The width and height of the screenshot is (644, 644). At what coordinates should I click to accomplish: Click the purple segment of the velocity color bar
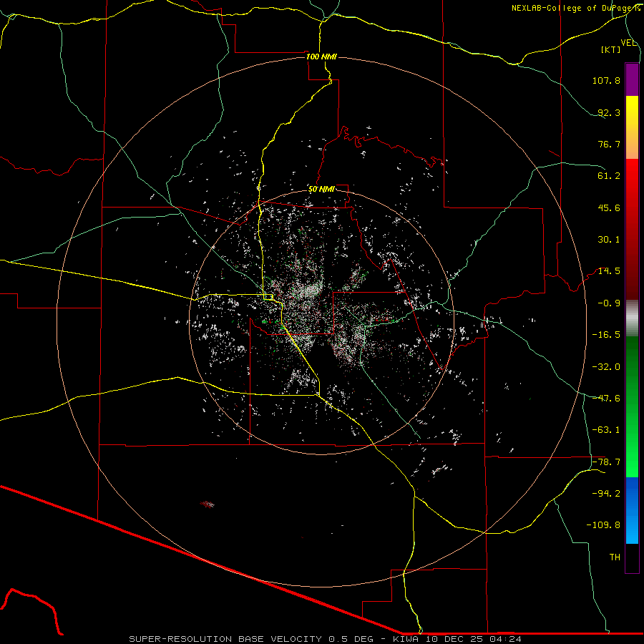point(632,79)
